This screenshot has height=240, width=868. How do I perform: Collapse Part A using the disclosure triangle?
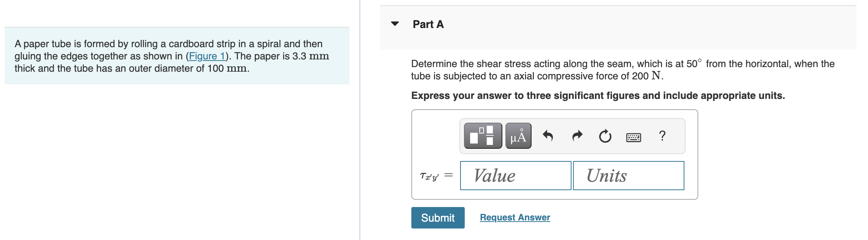point(394,24)
